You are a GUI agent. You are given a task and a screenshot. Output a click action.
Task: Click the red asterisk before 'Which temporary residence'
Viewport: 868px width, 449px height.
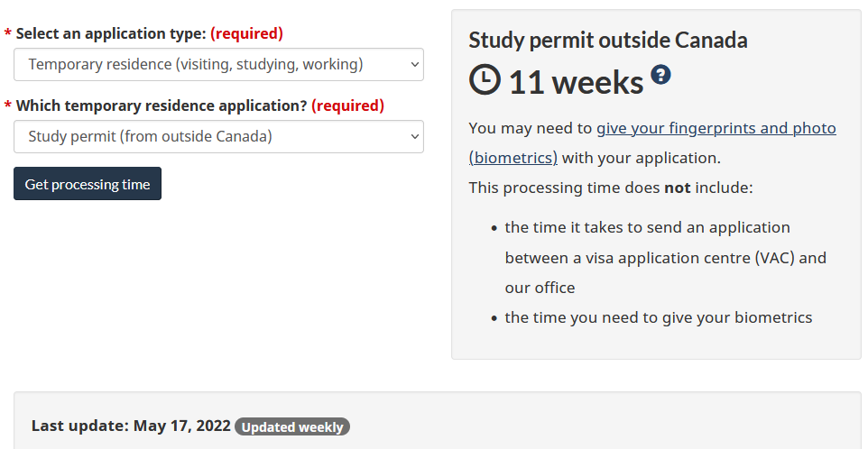click(x=8, y=106)
